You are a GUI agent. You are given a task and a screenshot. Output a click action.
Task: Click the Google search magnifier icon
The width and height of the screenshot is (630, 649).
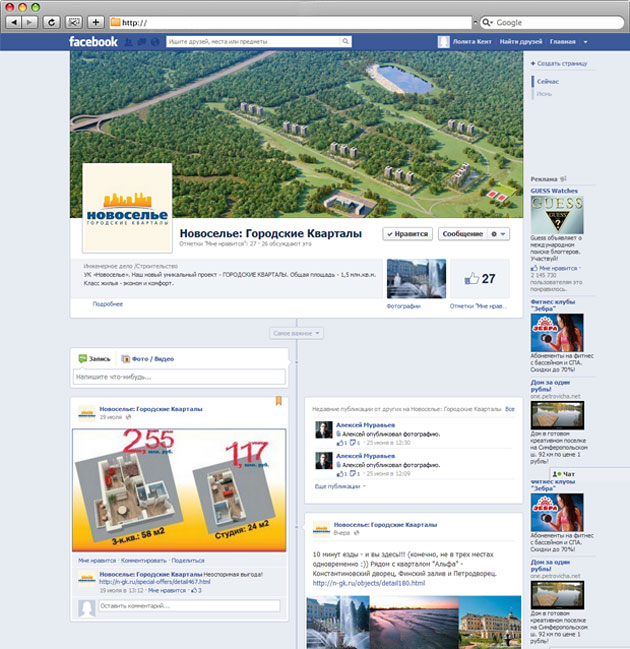[486, 22]
